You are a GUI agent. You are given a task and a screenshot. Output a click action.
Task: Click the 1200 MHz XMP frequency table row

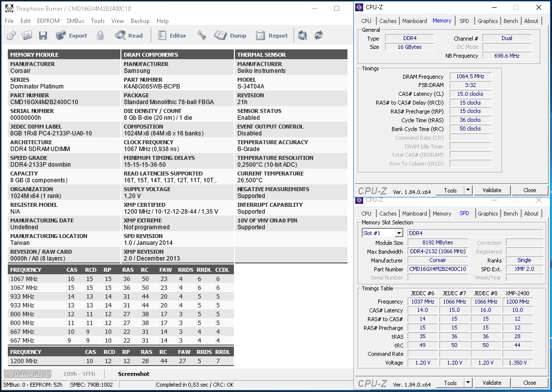[x=121, y=361]
